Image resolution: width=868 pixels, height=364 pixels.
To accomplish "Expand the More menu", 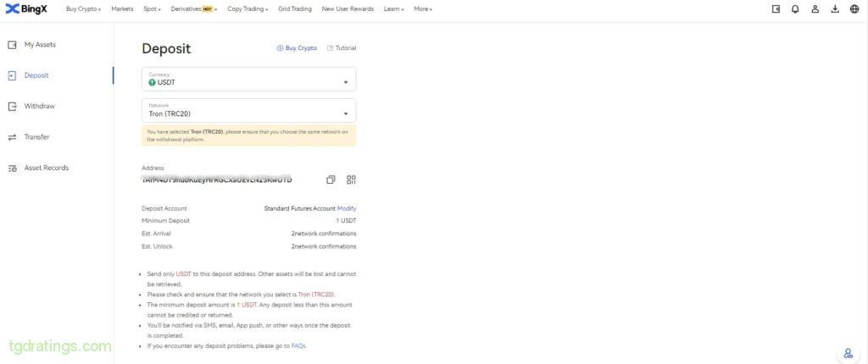I will [423, 8].
